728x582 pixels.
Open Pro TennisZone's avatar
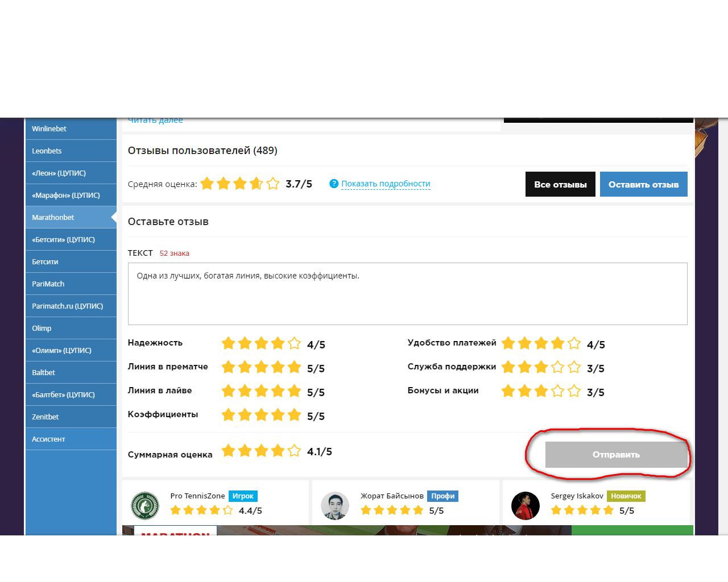[145, 505]
